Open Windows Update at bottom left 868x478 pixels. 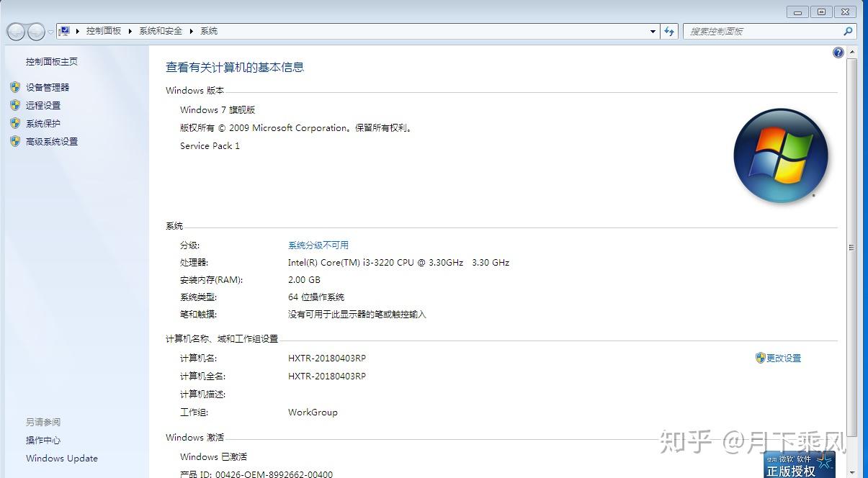[x=61, y=458]
